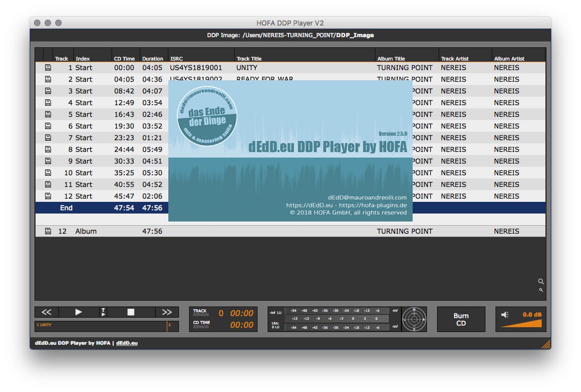The width and height of the screenshot is (581, 392).
Task: Click the dEdD@mauroandreolli.com email on splash
Action: 367,198
